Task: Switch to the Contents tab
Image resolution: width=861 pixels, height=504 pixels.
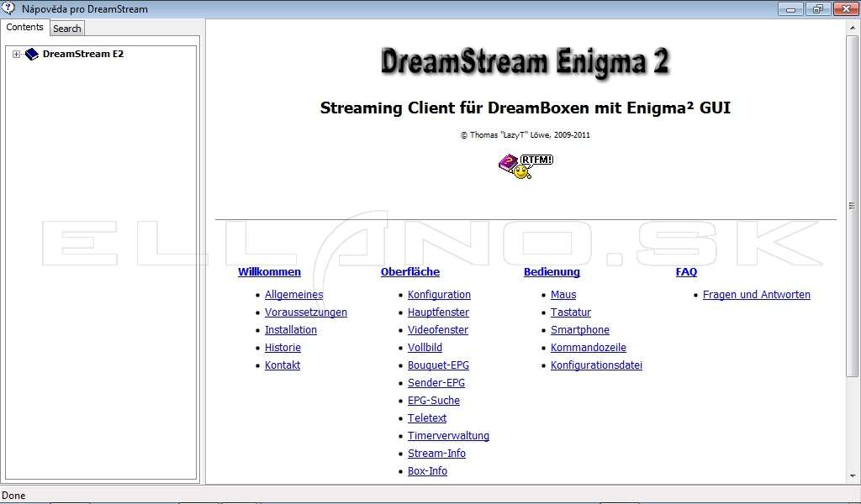Action: coord(24,27)
